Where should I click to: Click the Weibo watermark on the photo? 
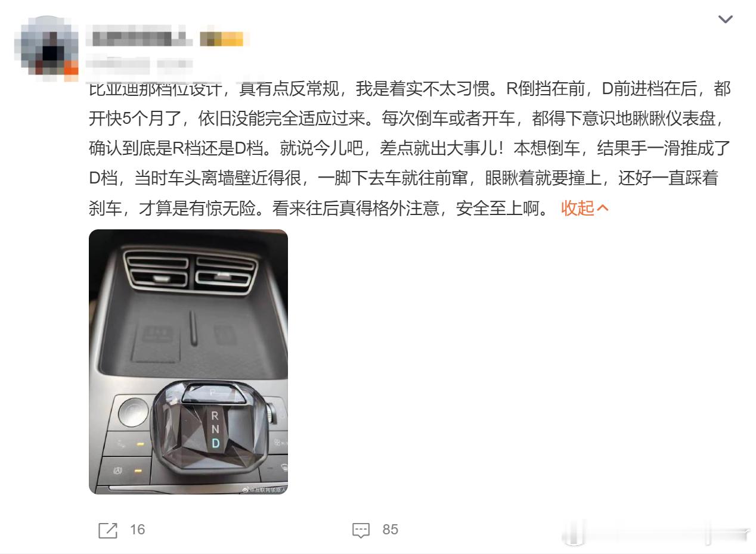click(x=264, y=488)
